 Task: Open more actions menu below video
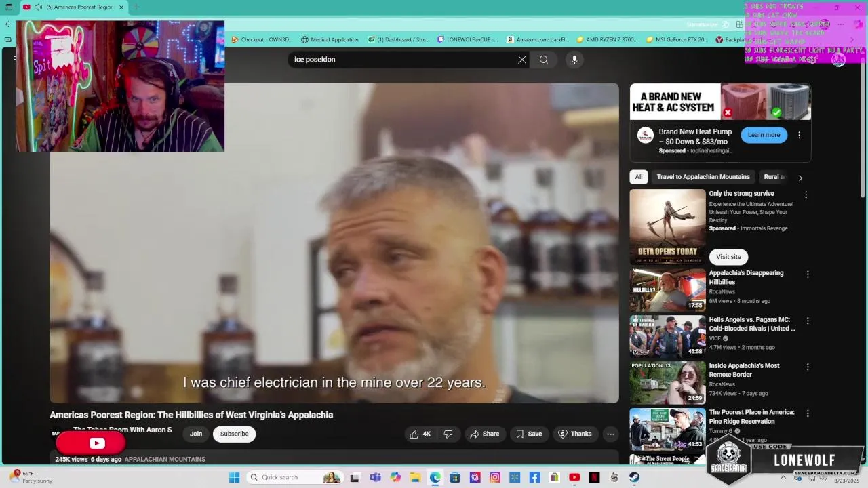[610, 434]
